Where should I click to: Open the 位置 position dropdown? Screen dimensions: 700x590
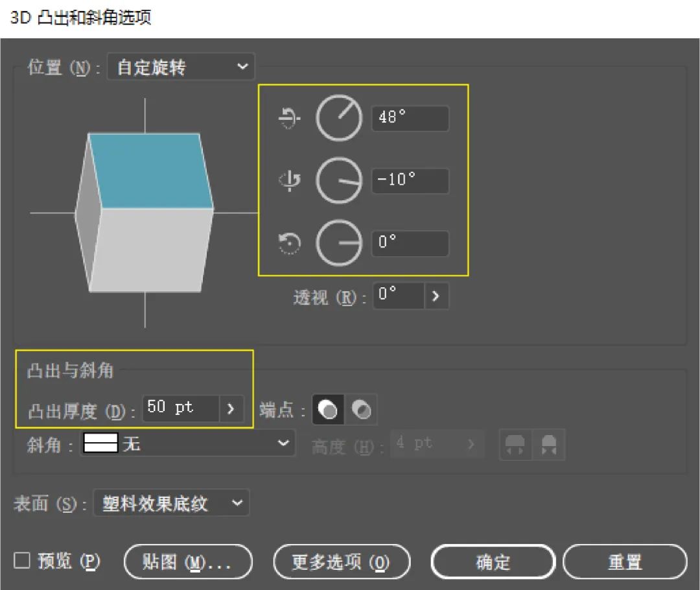(x=181, y=67)
